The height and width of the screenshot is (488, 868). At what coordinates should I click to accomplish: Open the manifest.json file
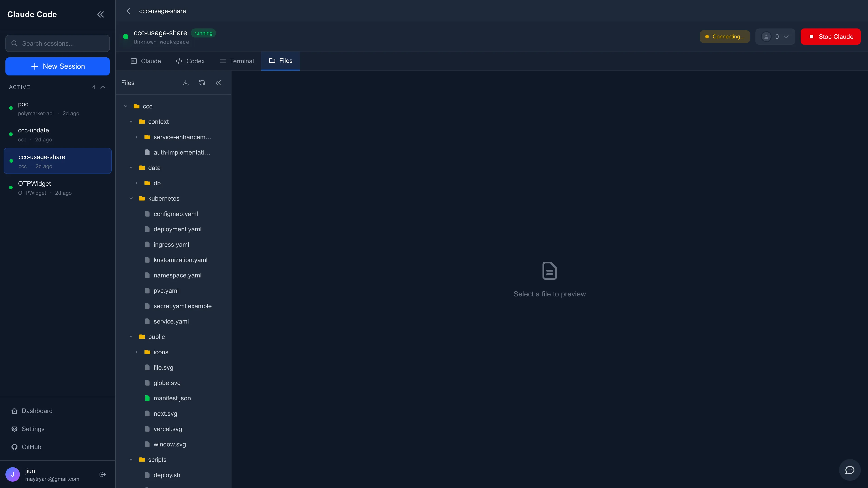[x=172, y=398]
